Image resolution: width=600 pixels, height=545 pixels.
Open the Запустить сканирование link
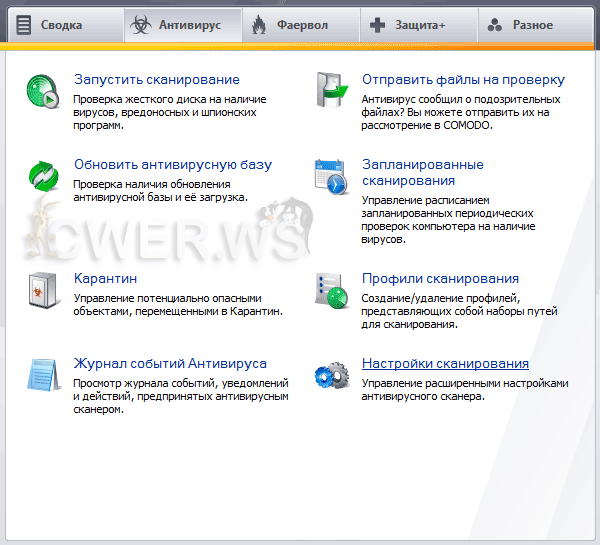coord(157,79)
